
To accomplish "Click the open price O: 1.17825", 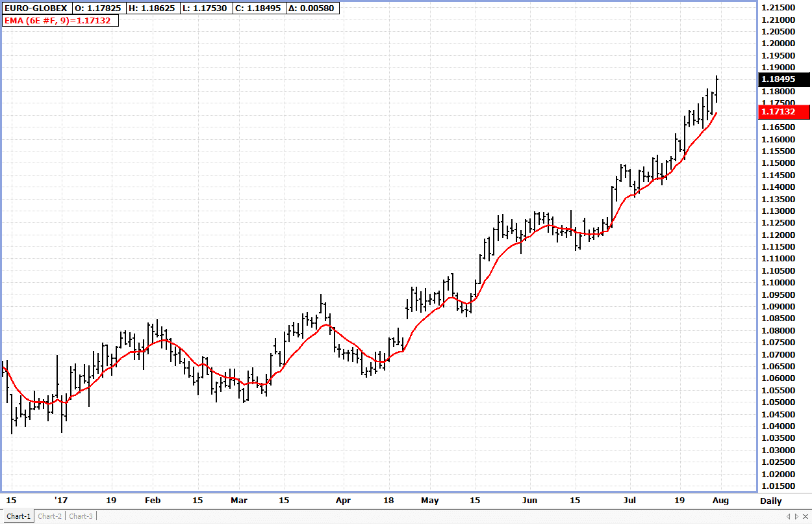I will (x=99, y=8).
